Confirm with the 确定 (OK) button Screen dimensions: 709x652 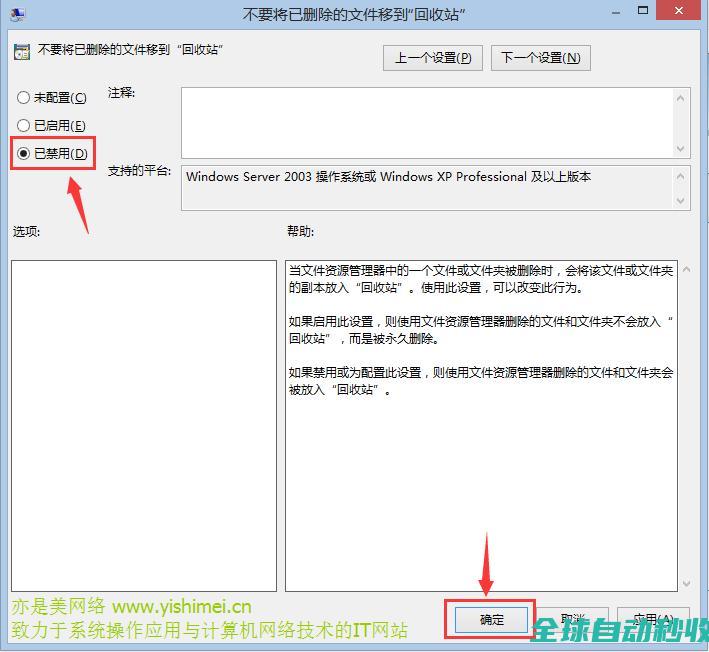pos(492,620)
